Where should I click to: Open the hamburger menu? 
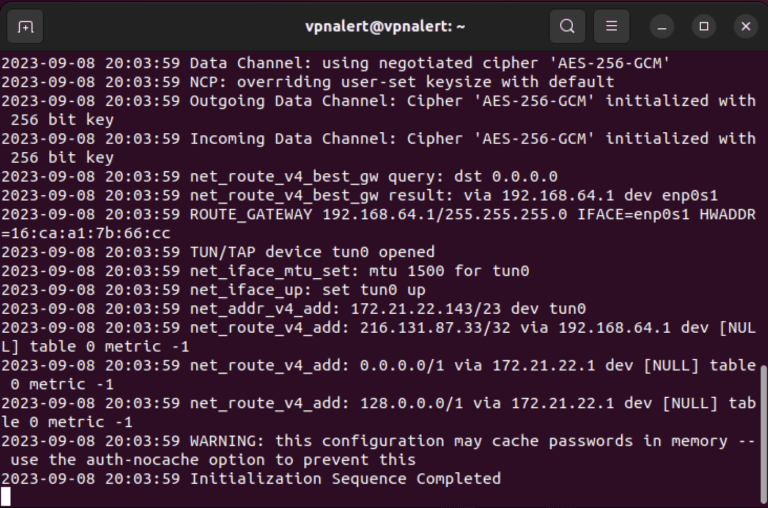pos(611,26)
